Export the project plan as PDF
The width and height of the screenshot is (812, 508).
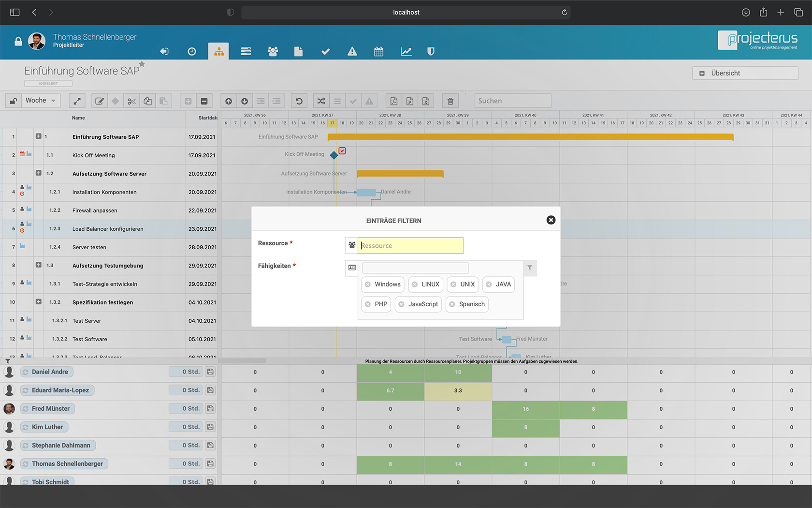393,101
